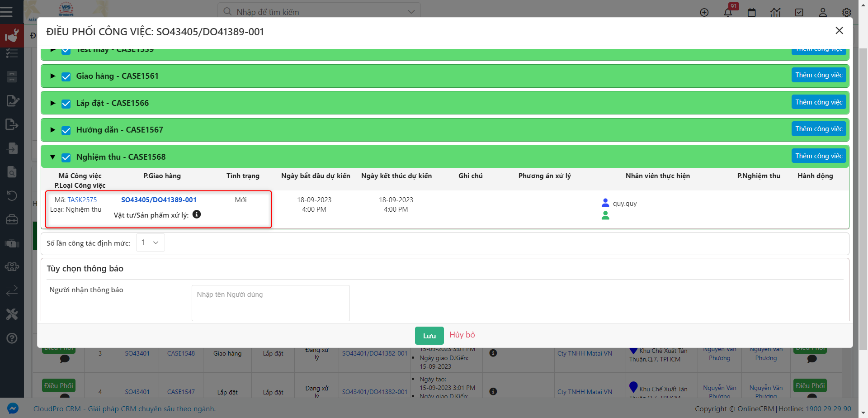The width and height of the screenshot is (868, 418).
Task: Toggle checkbox for Nghiệm thu - CASE1568
Action: coord(66,157)
